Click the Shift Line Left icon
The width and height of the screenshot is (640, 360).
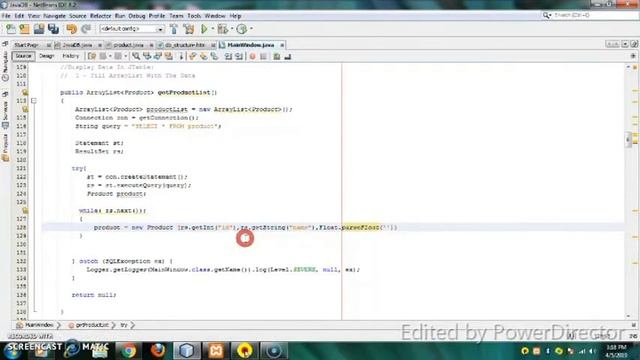click(228, 56)
